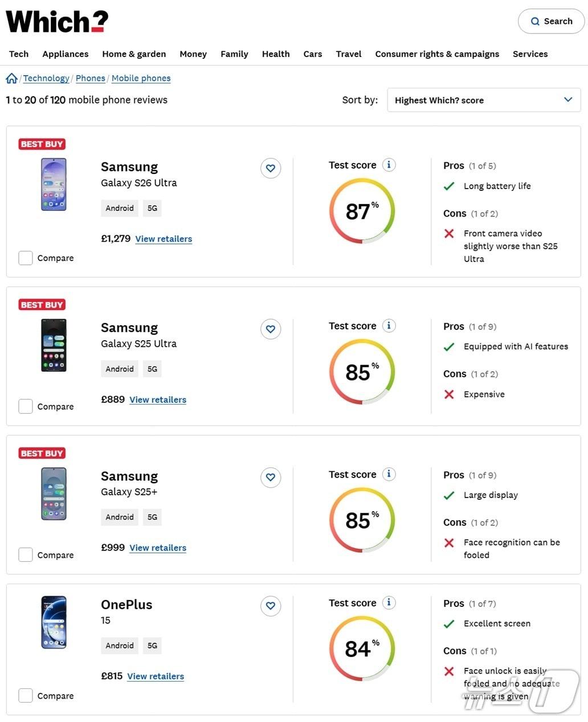Open the Search magnifier icon
This screenshot has height=722, width=588.
(x=536, y=21)
